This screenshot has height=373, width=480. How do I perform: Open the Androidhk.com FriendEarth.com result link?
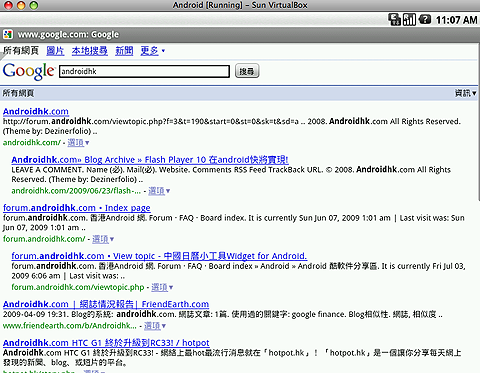tap(106, 304)
